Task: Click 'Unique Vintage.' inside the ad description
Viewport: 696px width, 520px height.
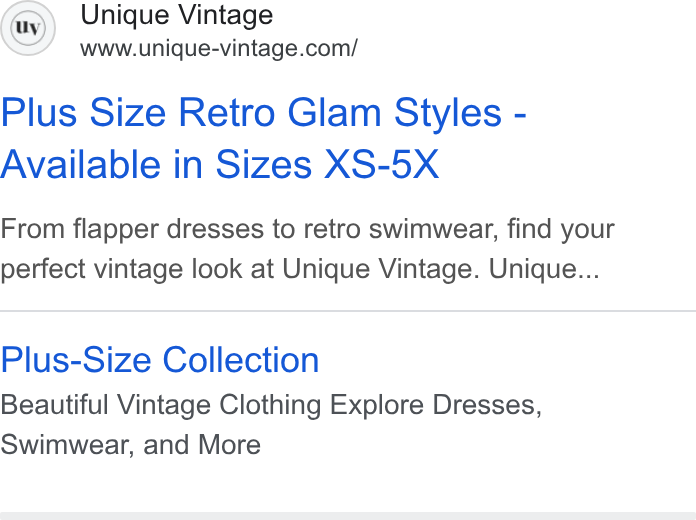Action: 381,269
